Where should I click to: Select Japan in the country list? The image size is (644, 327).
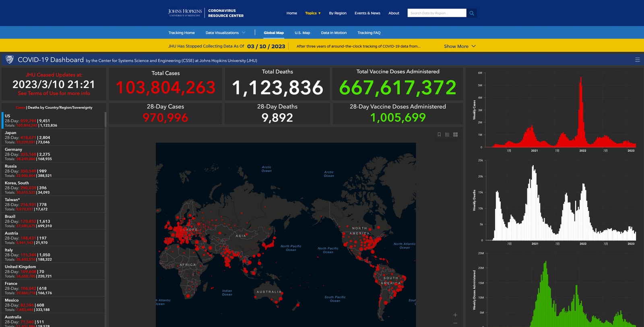coord(53,137)
